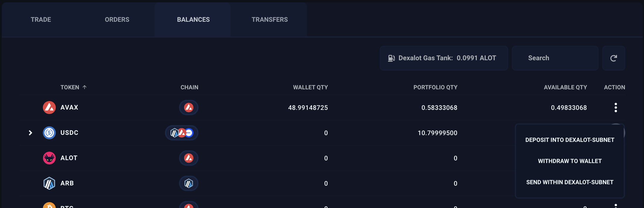Open the ORDERS tab
Image resolution: width=644 pixels, height=208 pixels.
coord(117,20)
